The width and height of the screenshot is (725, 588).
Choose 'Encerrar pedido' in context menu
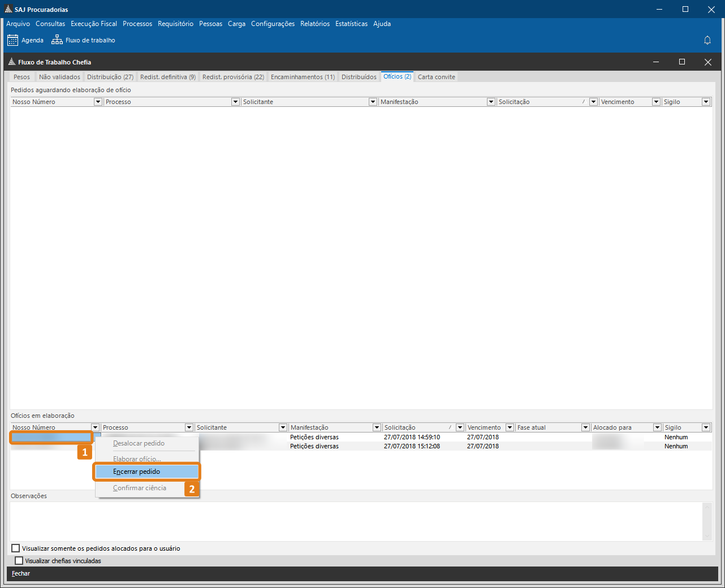147,472
